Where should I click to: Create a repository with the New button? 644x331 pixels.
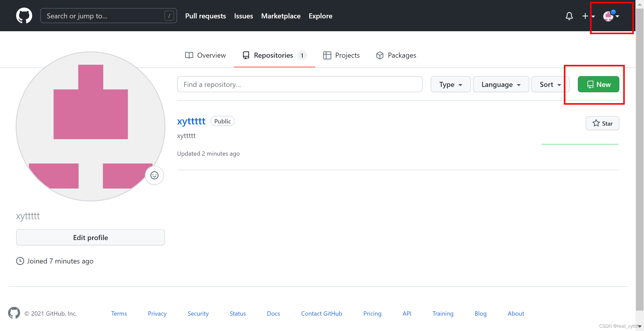pos(598,84)
